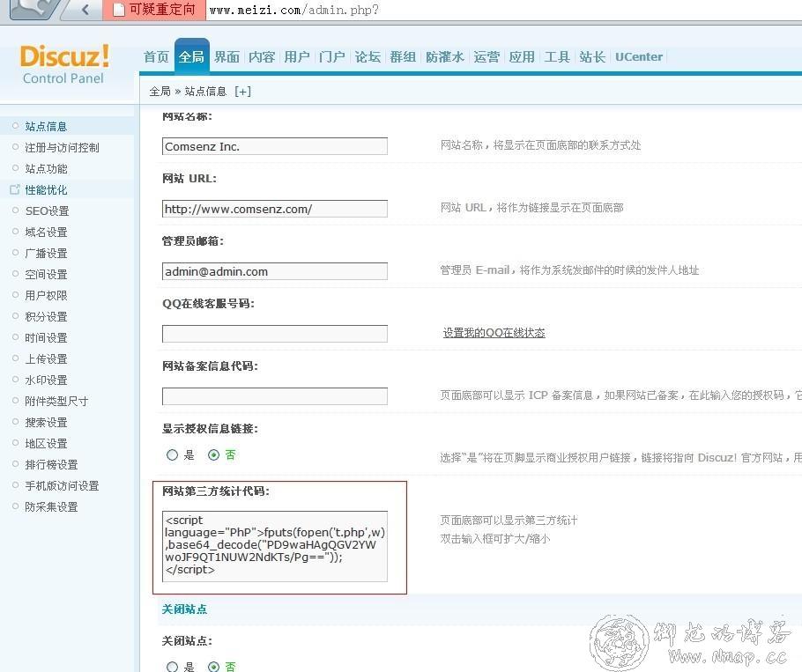Switch to the 全局 tab
The width and height of the screenshot is (802, 672).
pyautogui.click(x=191, y=56)
